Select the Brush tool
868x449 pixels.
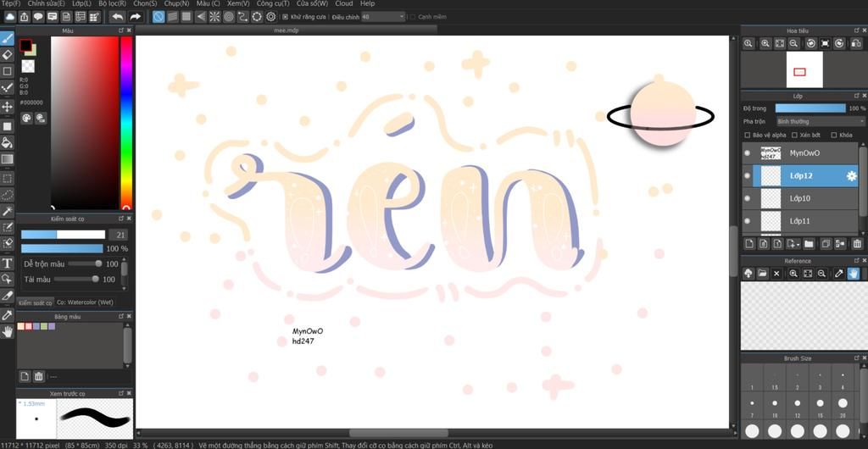point(7,39)
